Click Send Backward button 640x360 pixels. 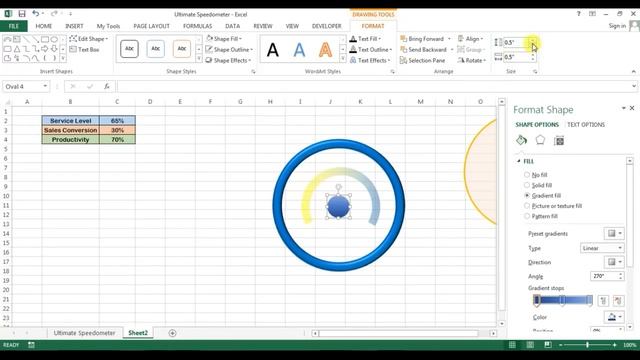[427, 49]
